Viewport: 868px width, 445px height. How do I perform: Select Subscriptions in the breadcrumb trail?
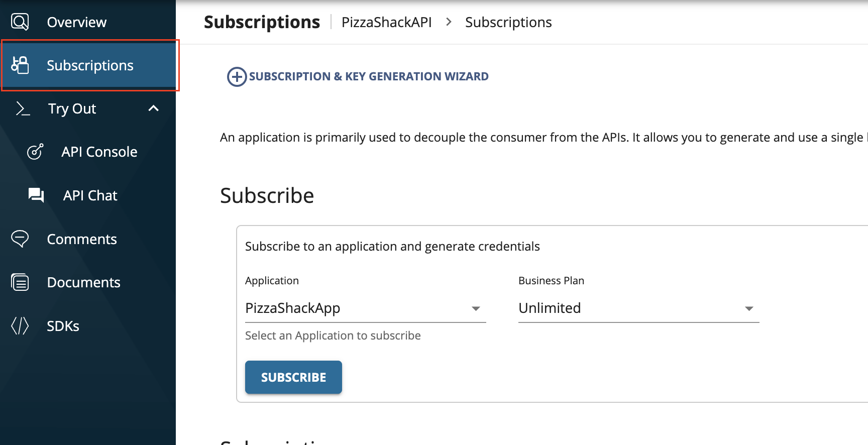[508, 22]
